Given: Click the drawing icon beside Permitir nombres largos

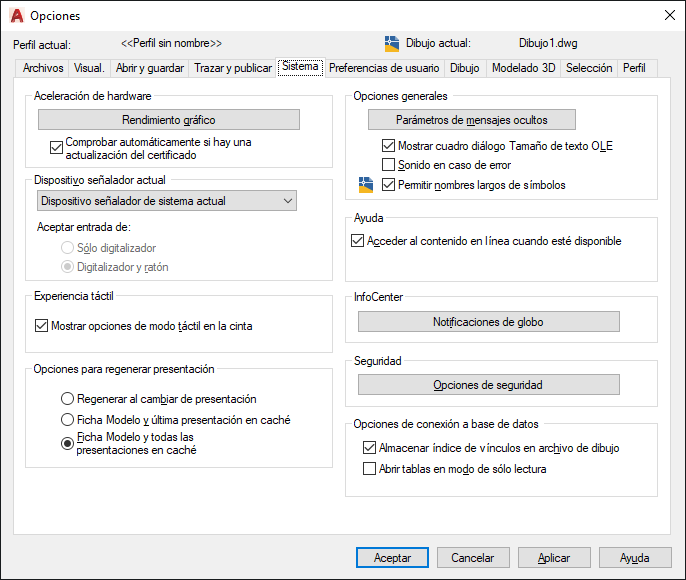Looking at the screenshot, I should (x=365, y=185).
